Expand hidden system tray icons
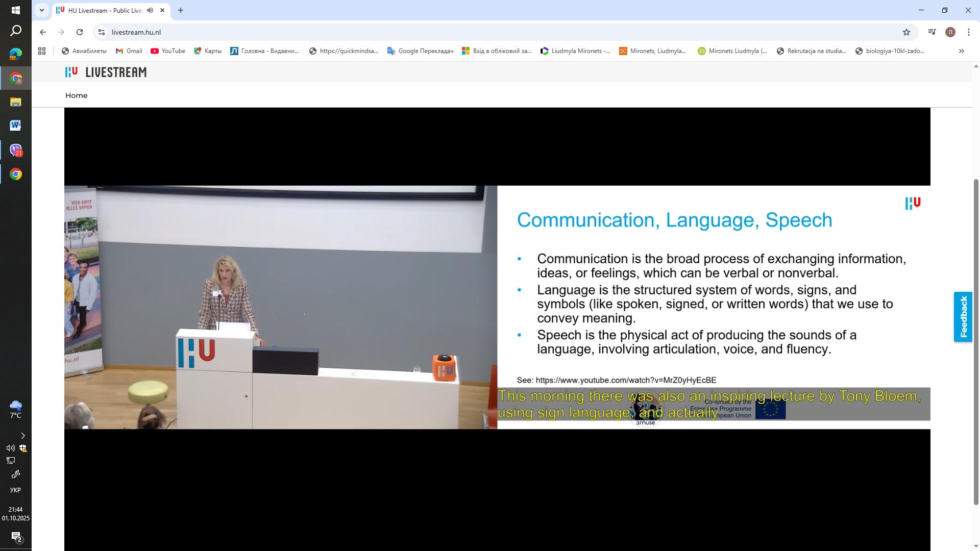The image size is (980, 551). click(22, 436)
